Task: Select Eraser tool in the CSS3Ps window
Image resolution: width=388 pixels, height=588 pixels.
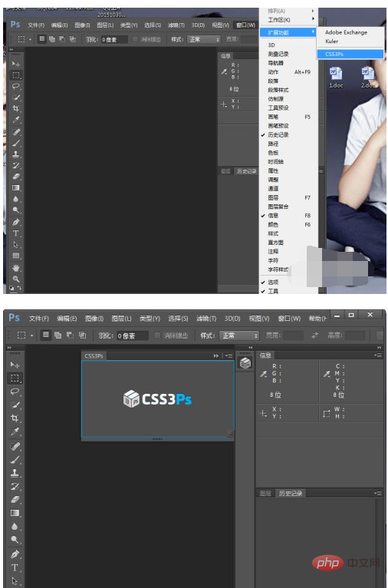Action: 15,500
